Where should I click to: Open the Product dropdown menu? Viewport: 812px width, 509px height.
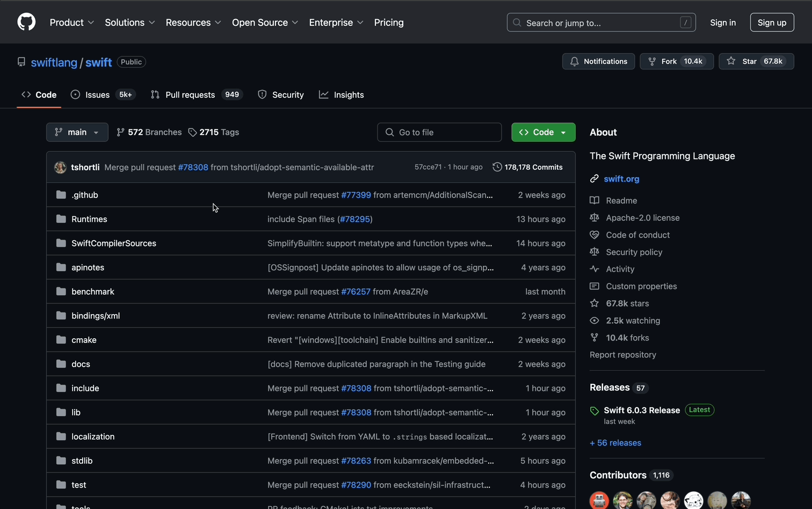[x=72, y=23]
